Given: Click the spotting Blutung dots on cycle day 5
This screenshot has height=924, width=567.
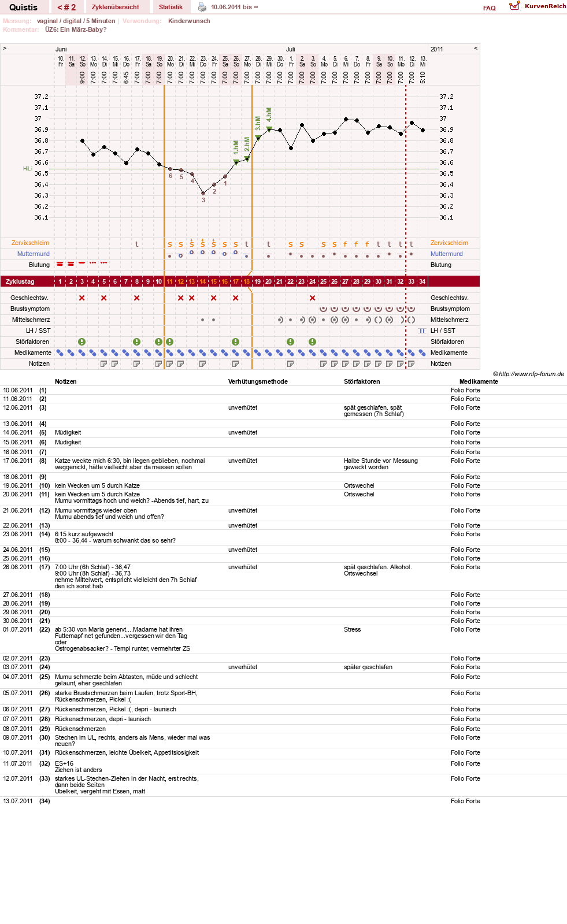Looking at the screenshot, I should [104, 263].
